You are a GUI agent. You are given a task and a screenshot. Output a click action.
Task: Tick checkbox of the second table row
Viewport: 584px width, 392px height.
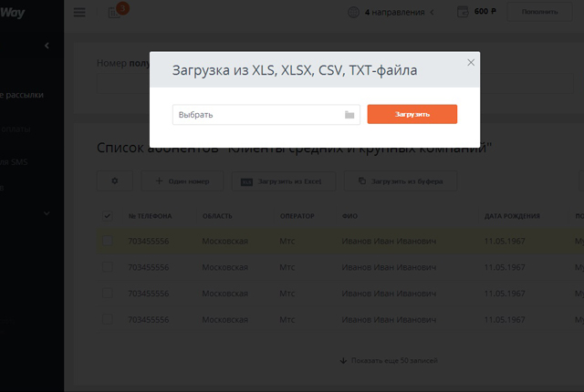coord(108,267)
